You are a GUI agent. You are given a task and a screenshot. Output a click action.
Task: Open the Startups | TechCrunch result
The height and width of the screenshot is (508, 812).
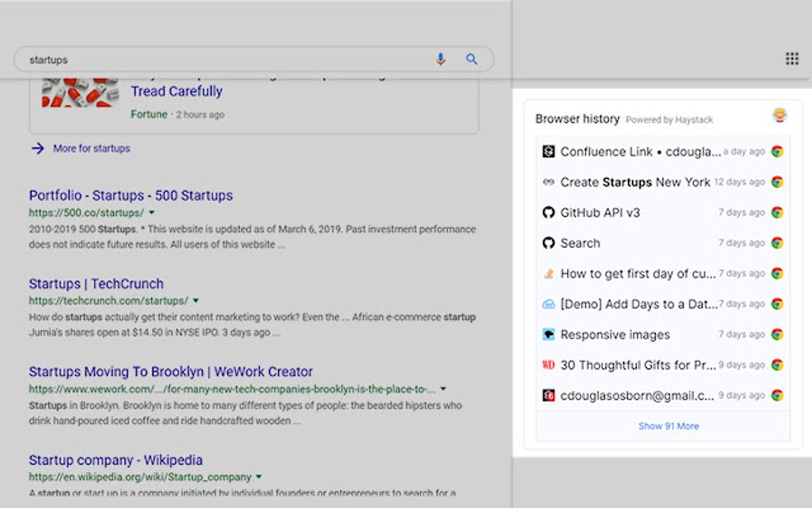click(x=96, y=284)
